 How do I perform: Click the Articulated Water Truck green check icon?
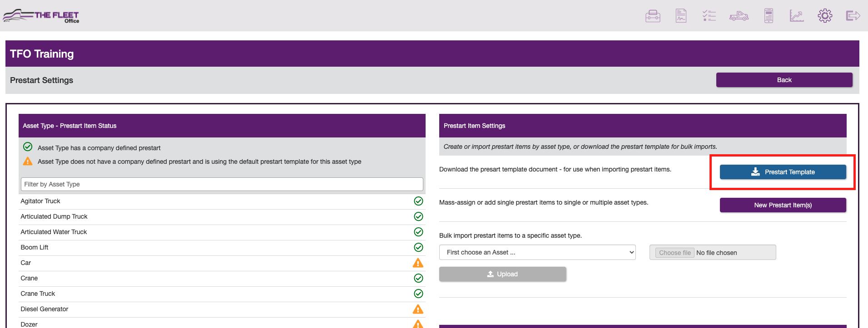[x=419, y=232]
